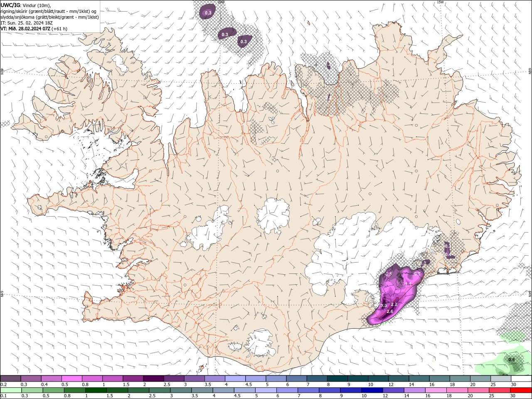Select bottom legend swatch between 1 and 1.5

coord(96,390)
